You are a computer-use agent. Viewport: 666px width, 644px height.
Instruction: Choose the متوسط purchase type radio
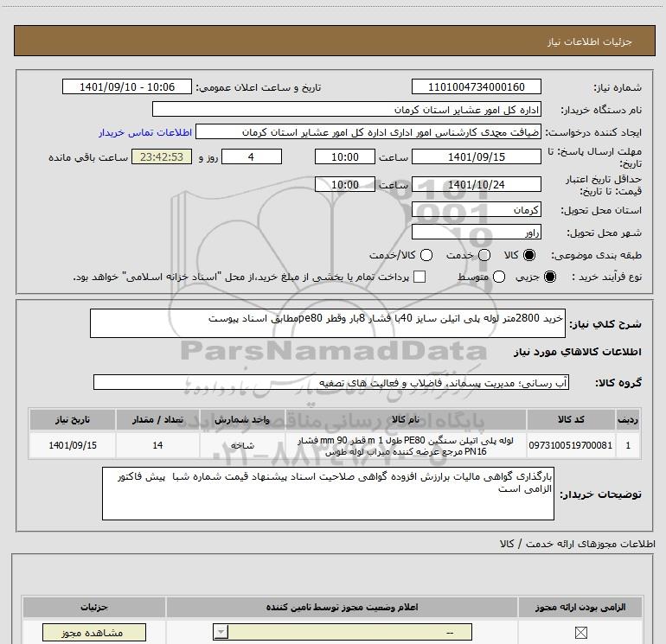point(499,277)
